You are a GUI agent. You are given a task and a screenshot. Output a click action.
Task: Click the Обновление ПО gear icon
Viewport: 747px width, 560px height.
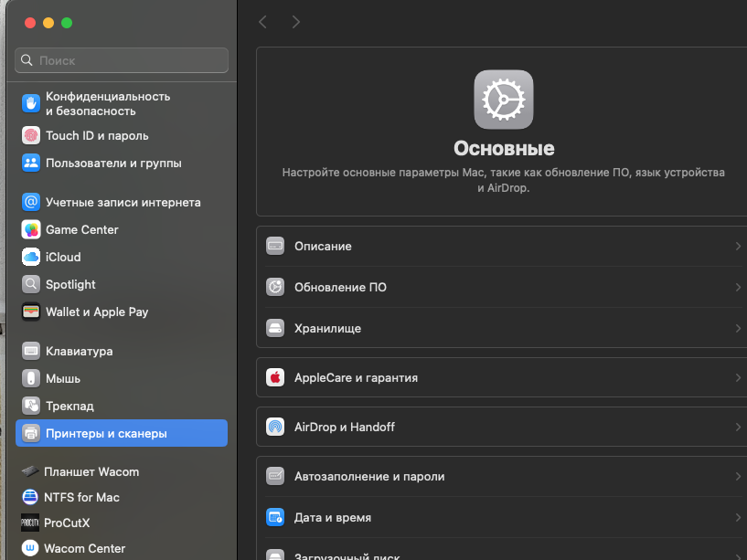click(x=275, y=287)
